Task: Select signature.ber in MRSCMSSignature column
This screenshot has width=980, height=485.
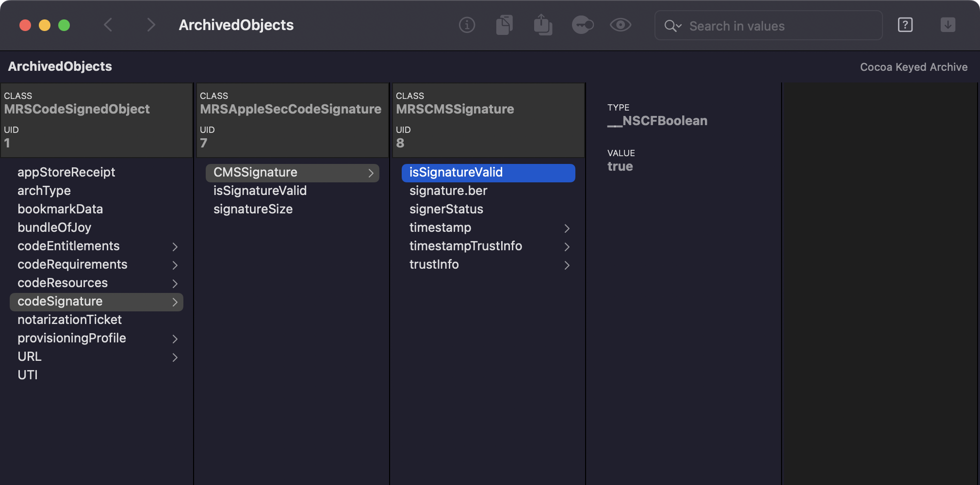Action: tap(448, 191)
